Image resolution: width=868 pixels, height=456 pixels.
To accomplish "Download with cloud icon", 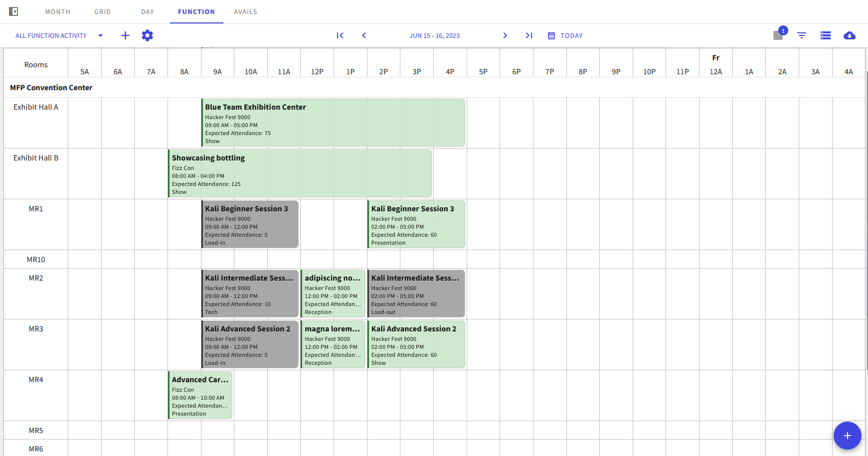I will (850, 35).
